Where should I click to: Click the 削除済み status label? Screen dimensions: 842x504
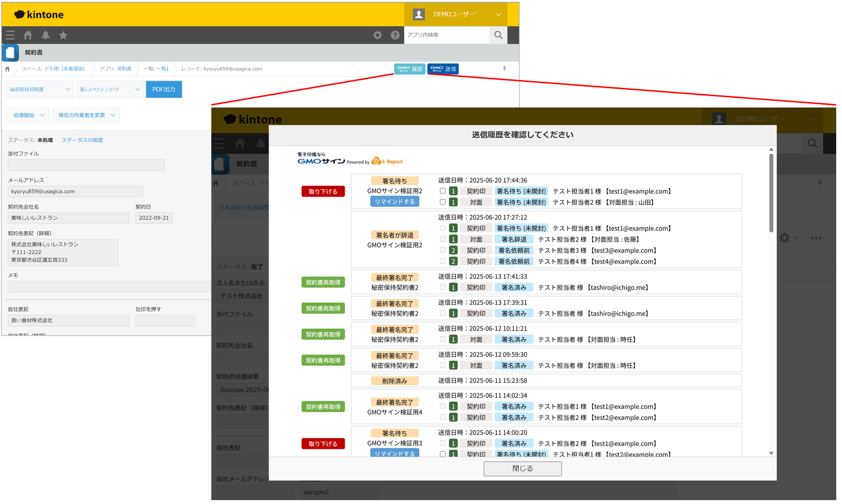click(395, 381)
